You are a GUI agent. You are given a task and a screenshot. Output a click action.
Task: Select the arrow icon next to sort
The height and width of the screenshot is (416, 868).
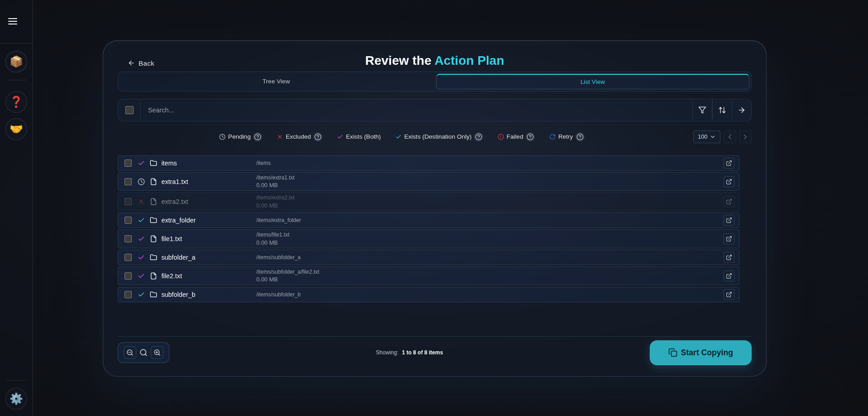[742, 110]
